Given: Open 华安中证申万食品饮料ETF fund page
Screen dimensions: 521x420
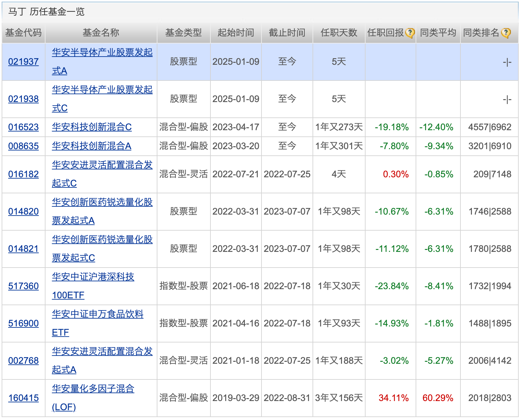Looking at the screenshot, I should (x=98, y=323).
